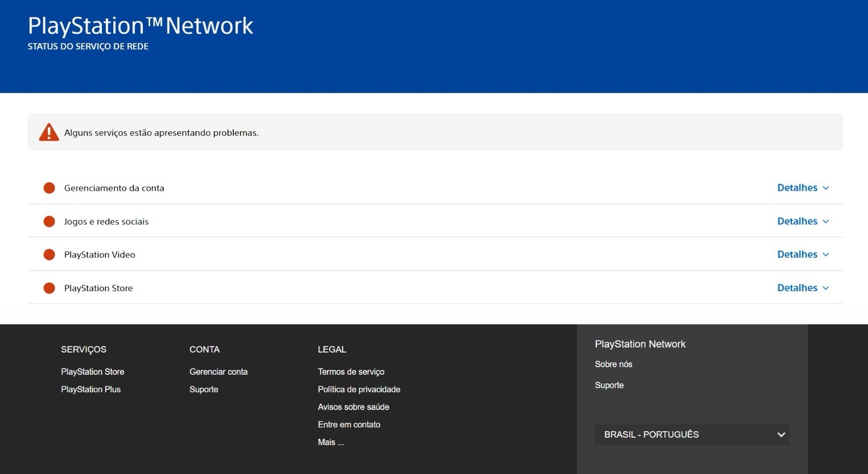Viewport: 868px width, 474px height.
Task: Open Sobre nós link
Action: [614, 364]
